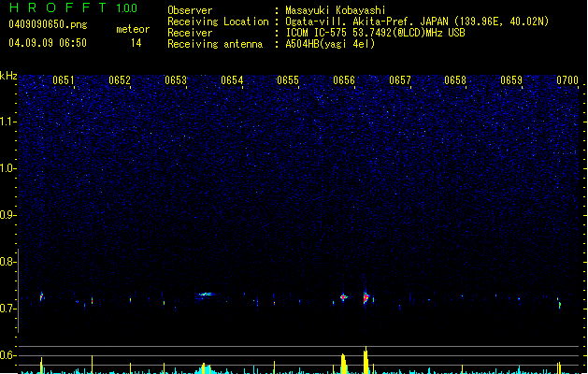This screenshot has width=588, height=374.
Task: Click the 0.9 kHz axis label
Action: (x=8, y=215)
